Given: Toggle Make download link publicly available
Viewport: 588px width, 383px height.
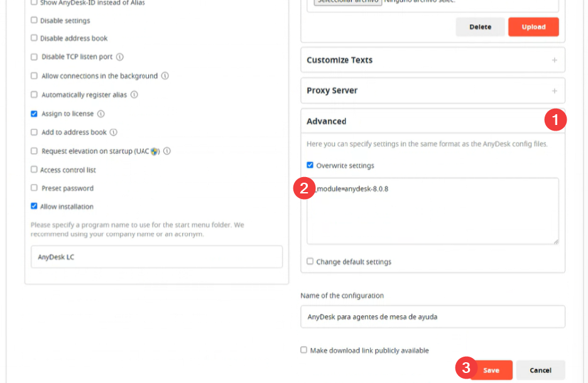Looking at the screenshot, I should [x=304, y=350].
